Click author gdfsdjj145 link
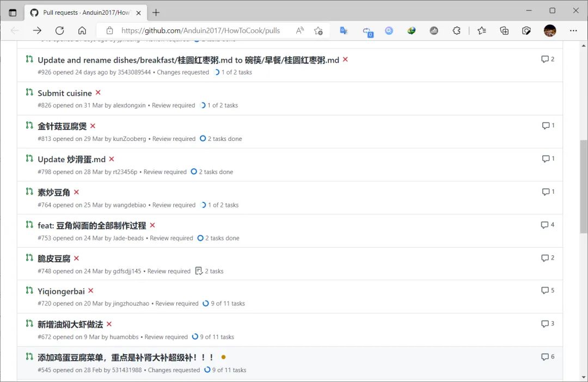Viewport: 588px width, 382px height. tap(127, 271)
